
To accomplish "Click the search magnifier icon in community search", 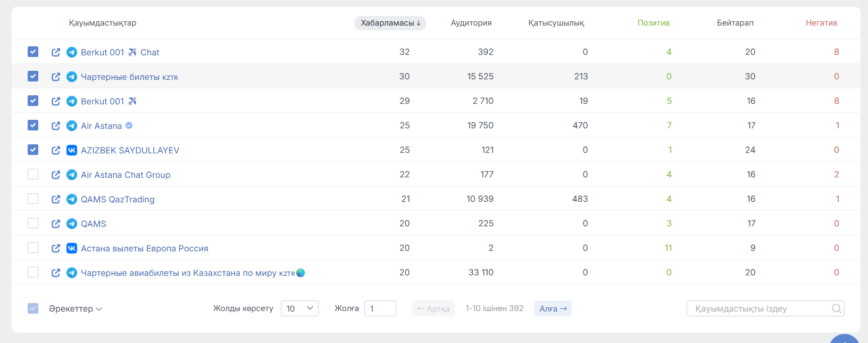I will coord(836,308).
